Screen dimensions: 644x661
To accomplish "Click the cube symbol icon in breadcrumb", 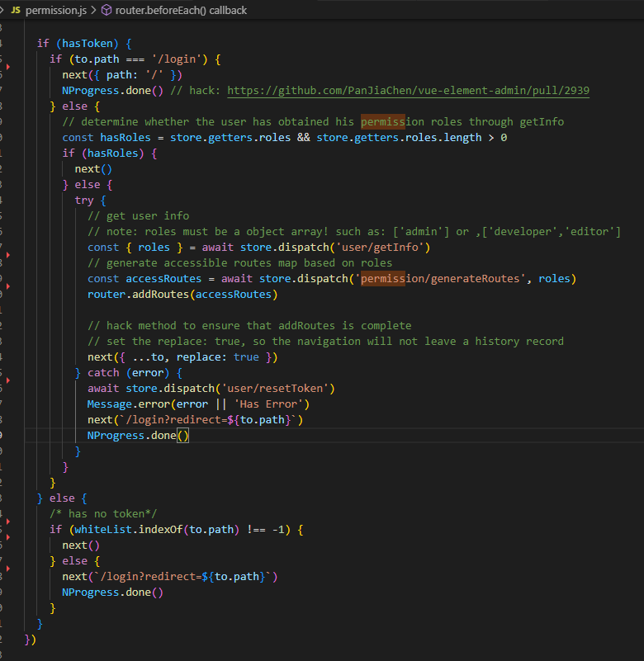I will coord(107,10).
